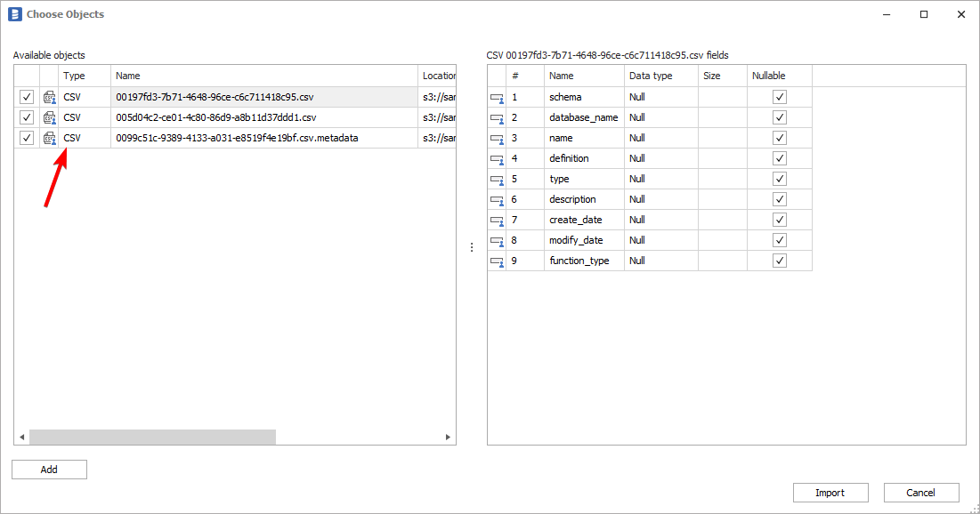Click the CSV icon on the metadata file row
This screenshot has height=514, width=980.
click(x=50, y=138)
